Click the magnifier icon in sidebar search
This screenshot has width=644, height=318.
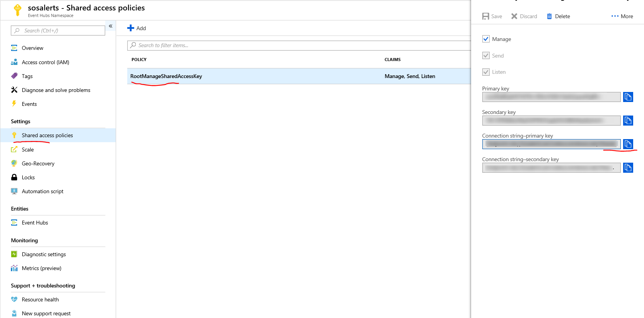(x=17, y=31)
